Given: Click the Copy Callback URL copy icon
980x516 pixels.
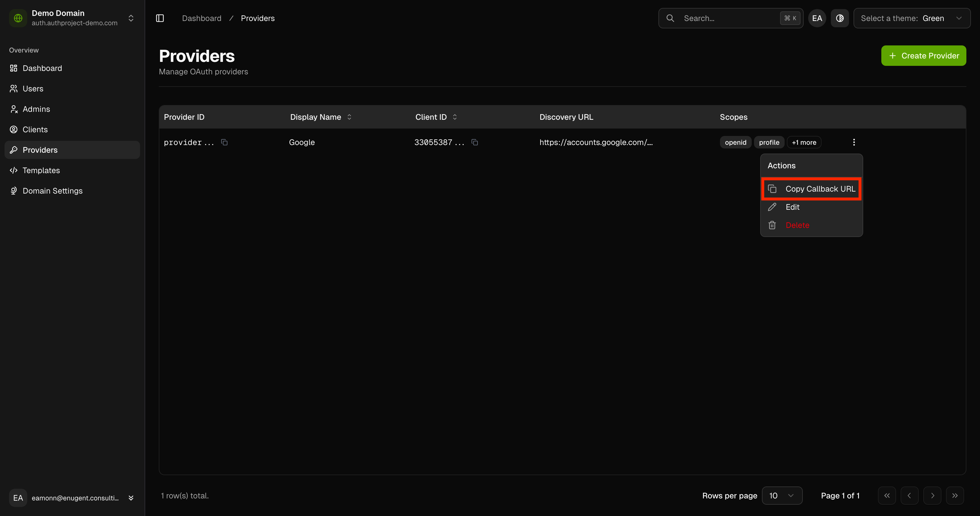Looking at the screenshot, I should point(772,189).
